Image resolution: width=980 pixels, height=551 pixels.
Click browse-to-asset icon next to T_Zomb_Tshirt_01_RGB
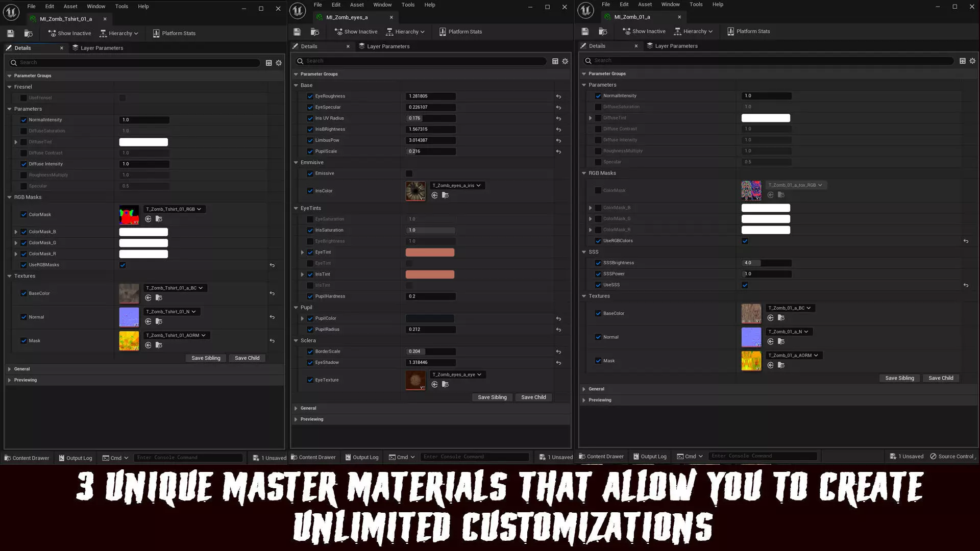point(159,219)
